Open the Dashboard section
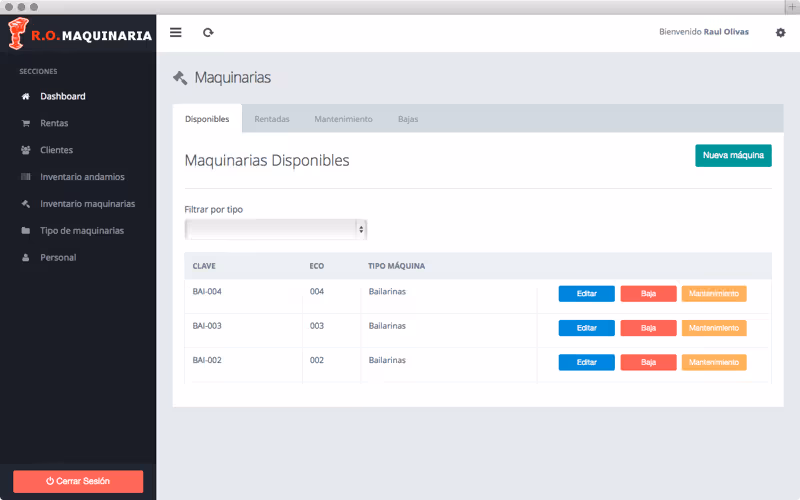This screenshot has height=500, width=800. [x=63, y=96]
